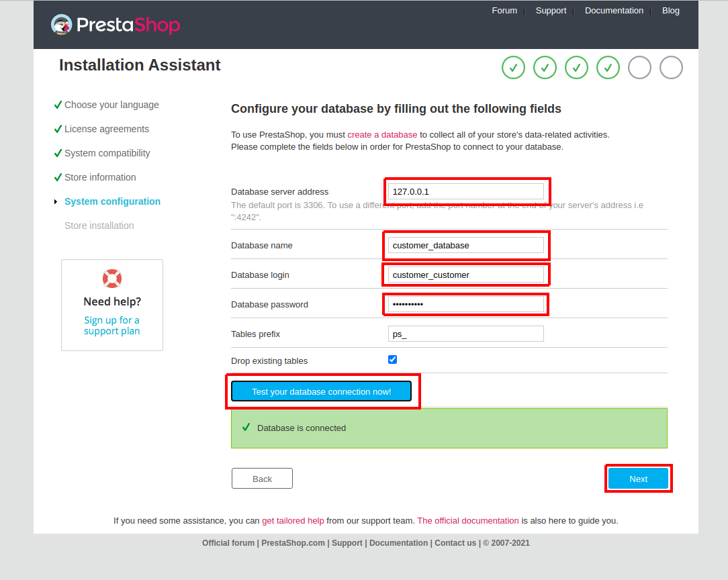The width and height of the screenshot is (728, 580).
Task: Open the Documentation header link
Action: [614, 11]
